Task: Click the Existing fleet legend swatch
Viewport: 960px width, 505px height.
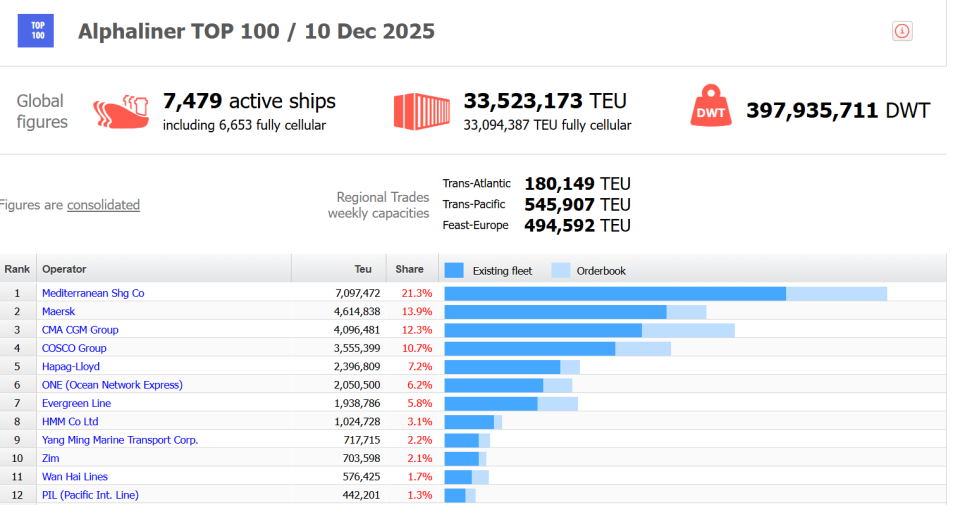Action: (454, 271)
